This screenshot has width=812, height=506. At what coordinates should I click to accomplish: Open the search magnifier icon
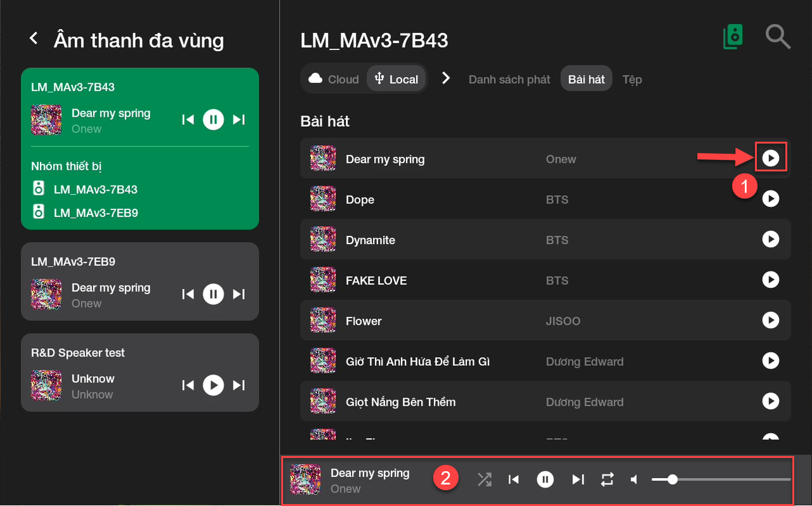click(778, 37)
